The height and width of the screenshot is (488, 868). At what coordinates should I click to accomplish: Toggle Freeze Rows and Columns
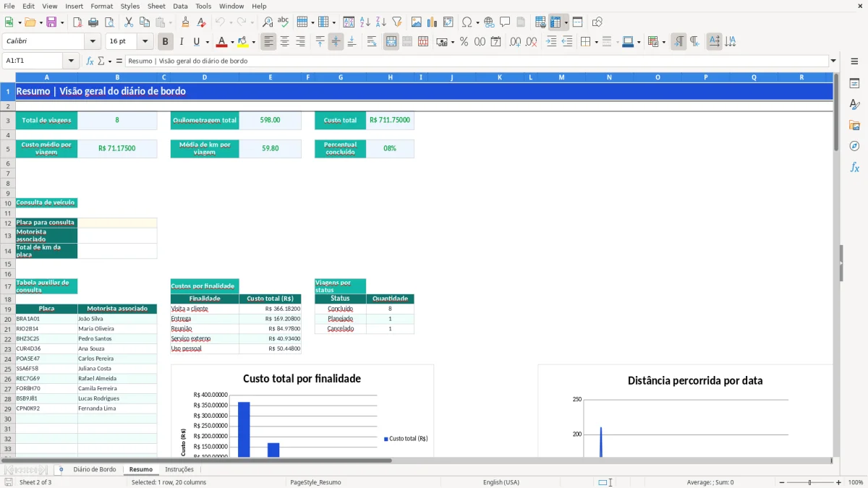click(x=555, y=22)
